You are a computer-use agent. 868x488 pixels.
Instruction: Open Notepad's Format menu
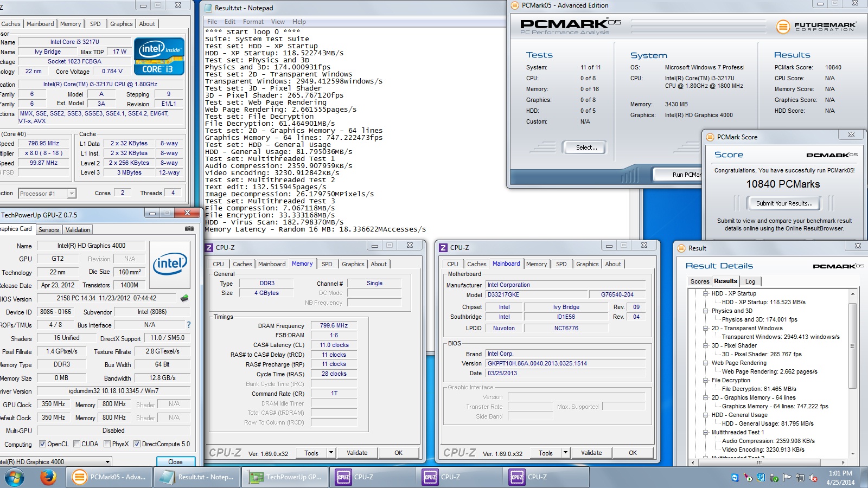(x=253, y=22)
